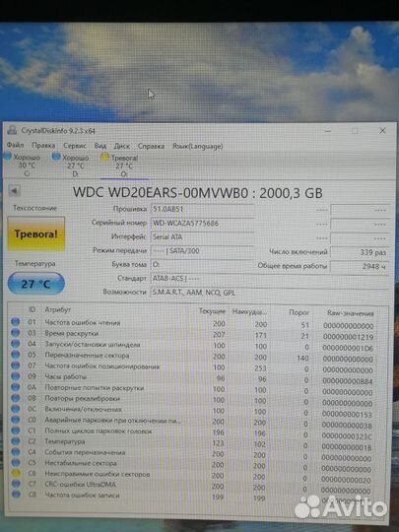The image size is (399, 532).
Task: Click raw value 000000000020 of CRC-ошибки row
Action: pyautogui.click(x=346, y=480)
